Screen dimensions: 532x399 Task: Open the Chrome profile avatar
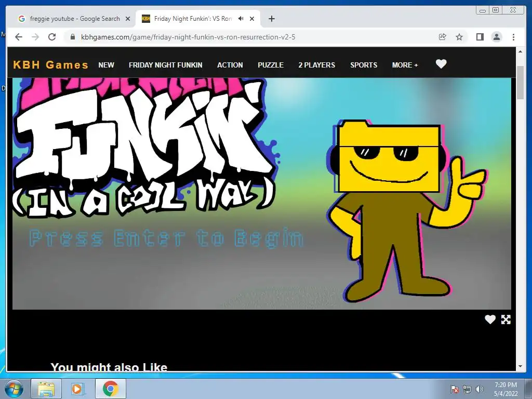(497, 37)
